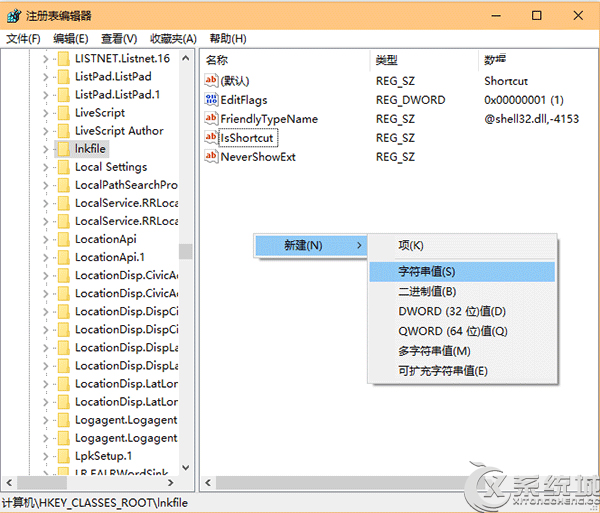
Task: Choose 可扩充字符串值(E) in the submenu
Action: point(462,371)
